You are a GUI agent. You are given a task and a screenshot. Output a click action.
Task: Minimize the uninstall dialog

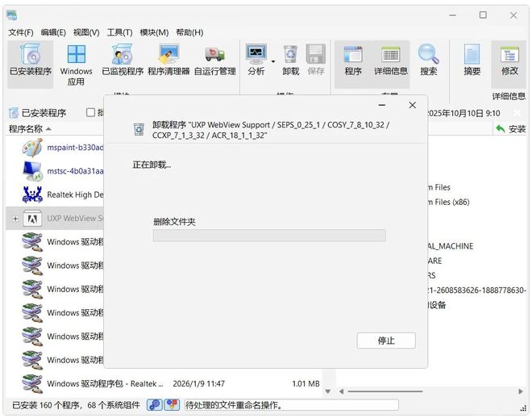coord(382,105)
